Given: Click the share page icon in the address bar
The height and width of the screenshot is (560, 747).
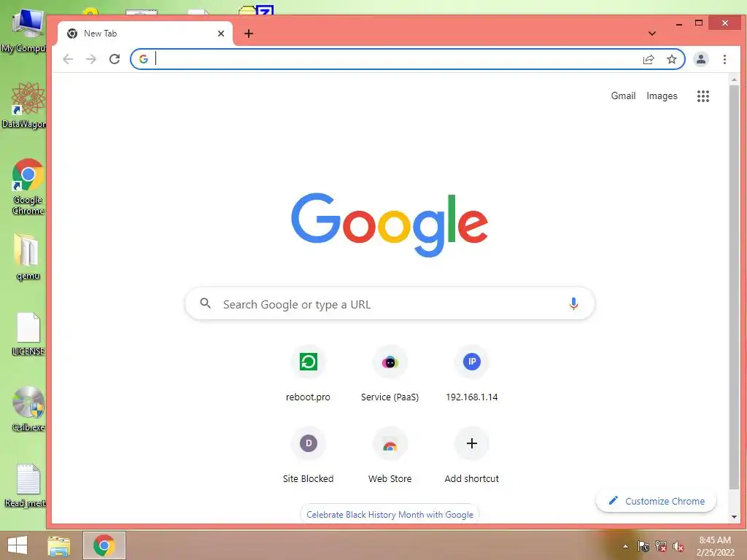Looking at the screenshot, I should pyautogui.click(x=649, y=59).
